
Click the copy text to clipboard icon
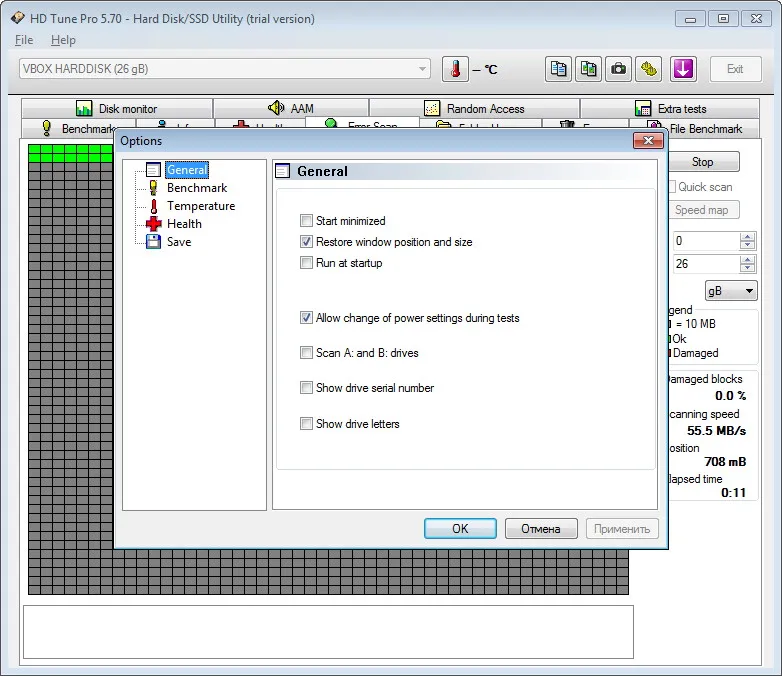point(558,69)
